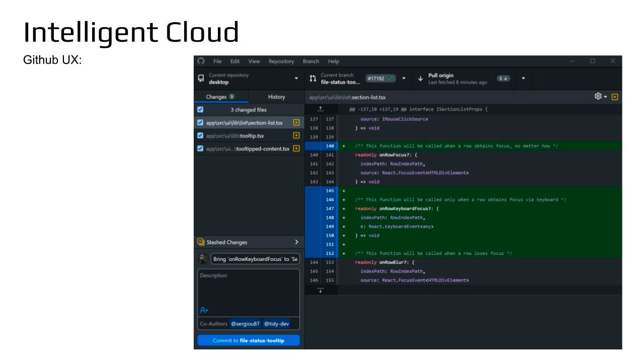The width and height of the screenshot is (644, 362).
Task: Click pull request badge #17192
Action: tap(381, 78)
